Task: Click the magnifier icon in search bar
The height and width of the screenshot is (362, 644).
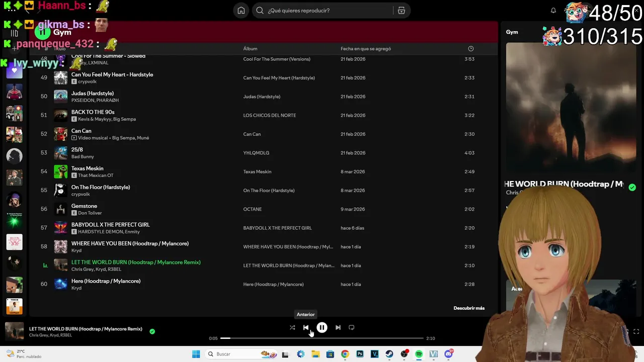Action: (x=260, y=11)
